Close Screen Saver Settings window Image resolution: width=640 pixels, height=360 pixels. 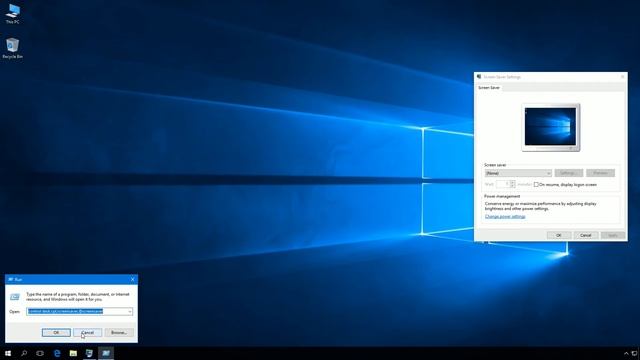tap(622, 76)
